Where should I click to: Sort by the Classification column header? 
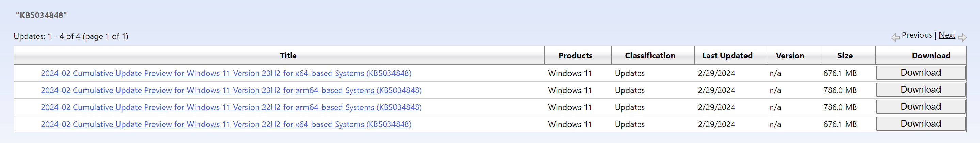tap(650, 56)
